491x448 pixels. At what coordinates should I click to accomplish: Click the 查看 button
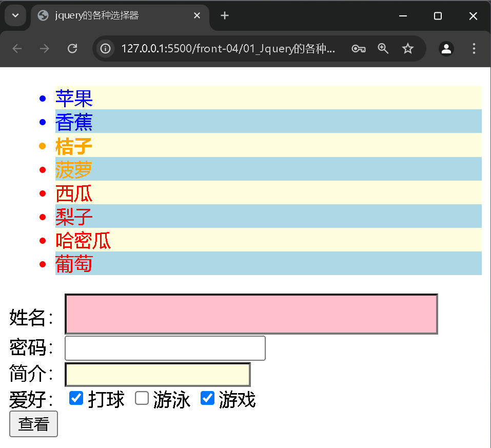click(33, 424)
